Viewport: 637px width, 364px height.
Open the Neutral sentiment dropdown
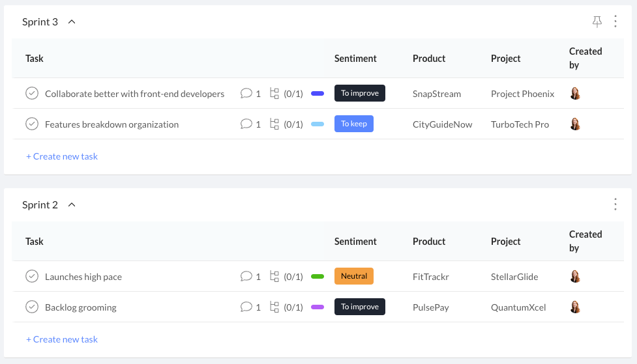click(353, 276)
